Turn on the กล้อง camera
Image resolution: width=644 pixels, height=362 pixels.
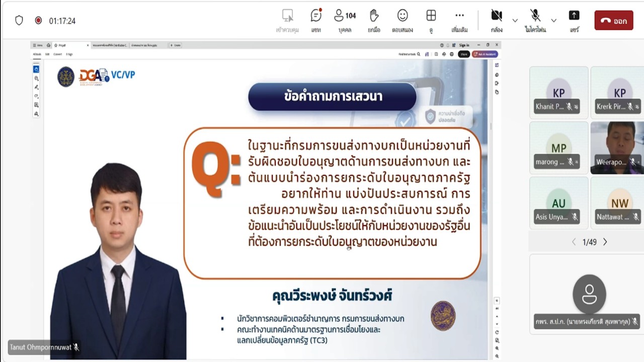[x=497, y=21]
